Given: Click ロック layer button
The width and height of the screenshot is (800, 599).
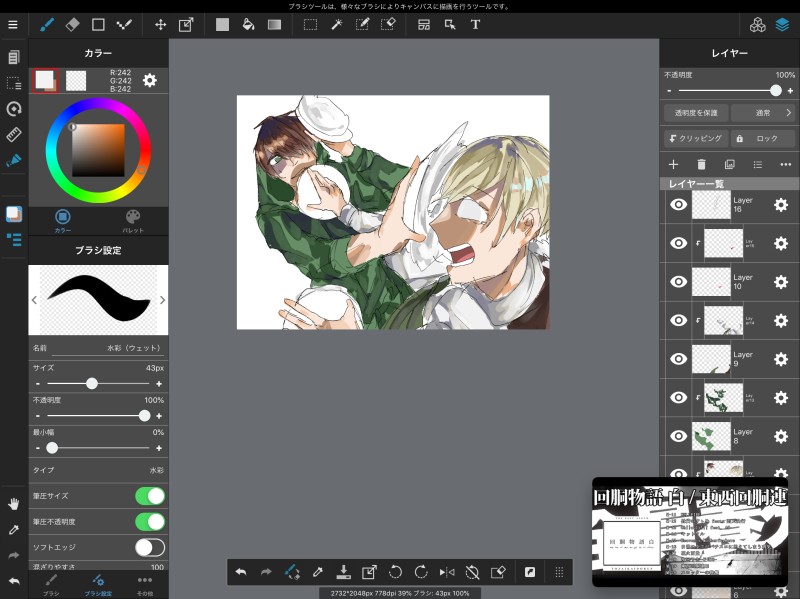Looking at the screenshot, I should click(763, 138).
